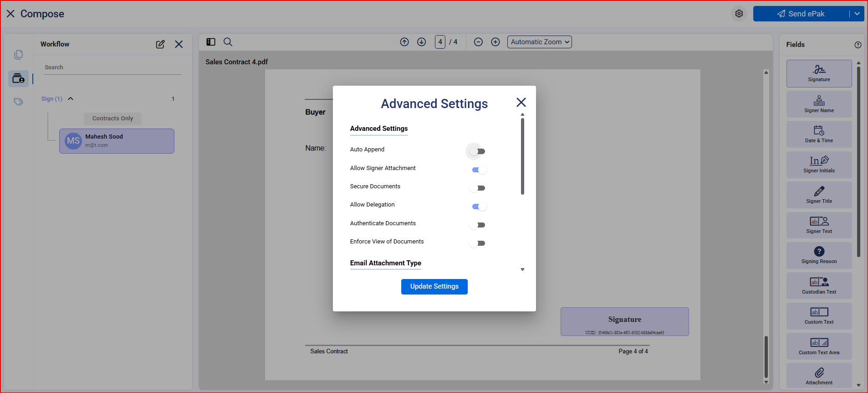Disable Allow Signer Attachment switch
The width and height of the screenshot is (868, 393).
pyautogui.click(x=478, y=170)
